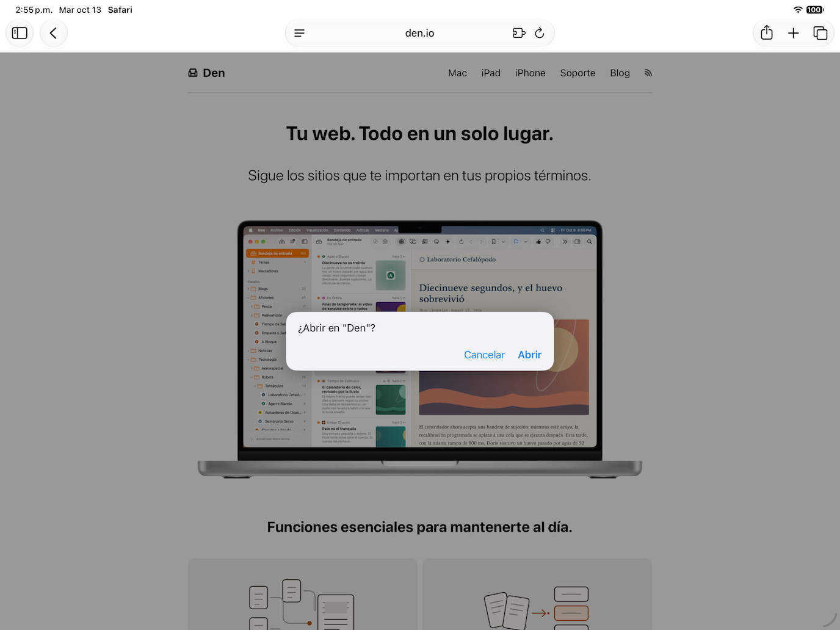Image resolution: width=840 pixels, height=630 pixels.
Task: Open the Share sheet icon
Action: tap(767, 33)
